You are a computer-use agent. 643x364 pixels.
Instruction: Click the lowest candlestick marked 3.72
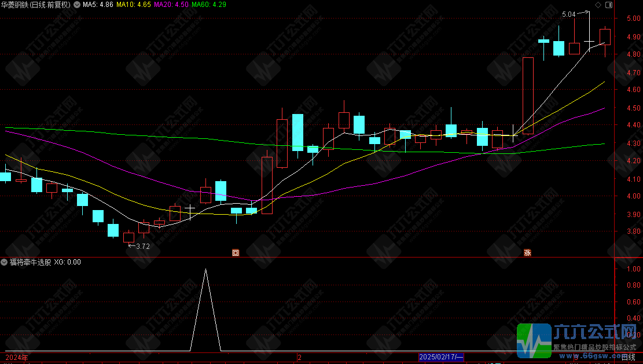coord(128,237)
